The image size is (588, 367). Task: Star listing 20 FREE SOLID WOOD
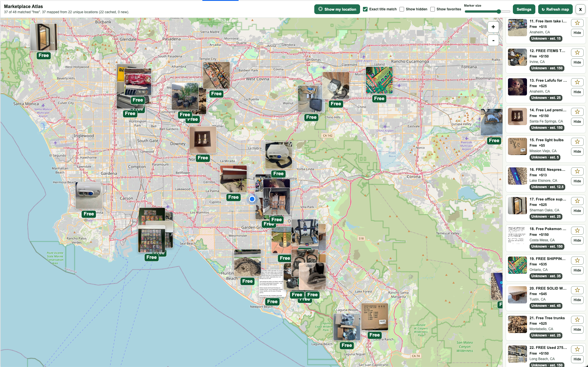pyautogui.click(x=577, y=290)
